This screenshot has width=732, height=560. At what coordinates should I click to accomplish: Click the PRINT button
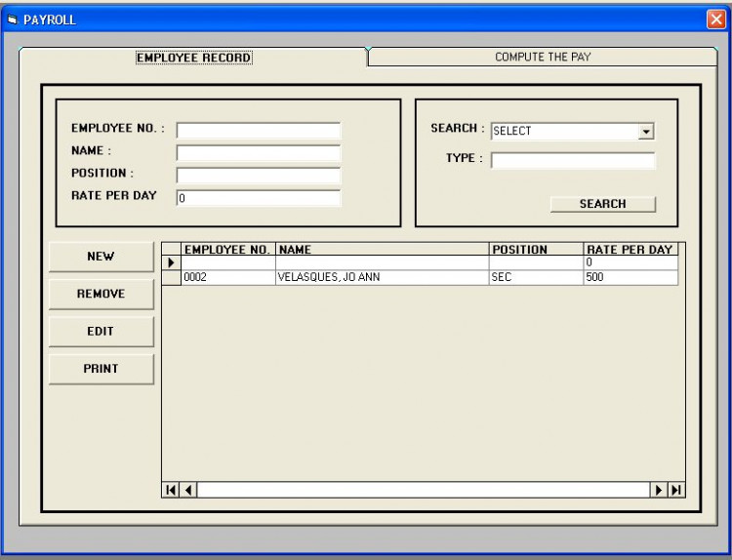(x=101, y=369)
